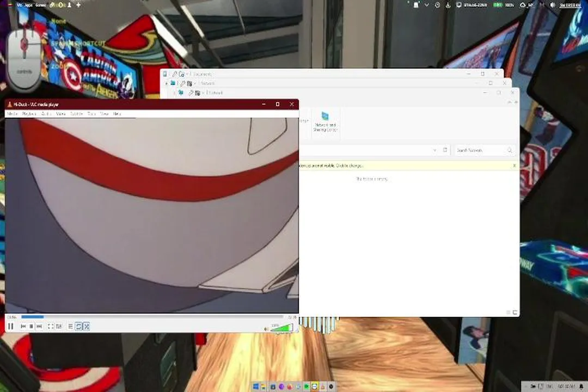
Task: Open File Explorer from taskbar
Action: coord(264,387)
